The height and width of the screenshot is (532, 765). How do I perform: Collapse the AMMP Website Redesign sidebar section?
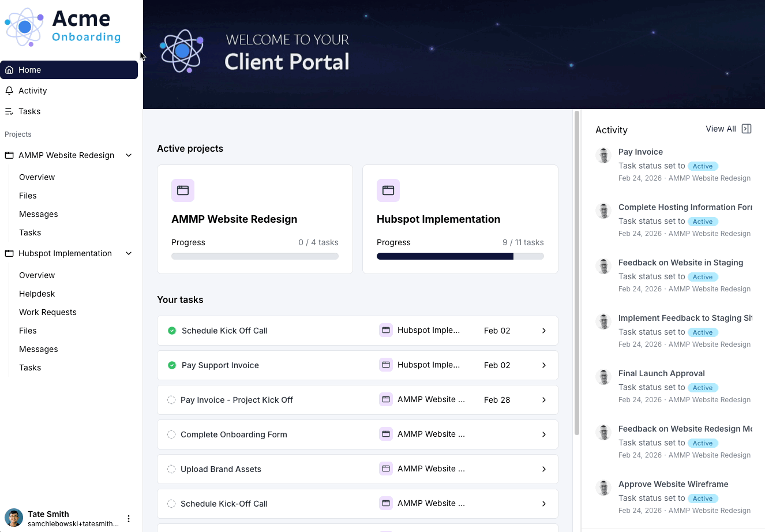pyautogui.click(x=129, y=155)
